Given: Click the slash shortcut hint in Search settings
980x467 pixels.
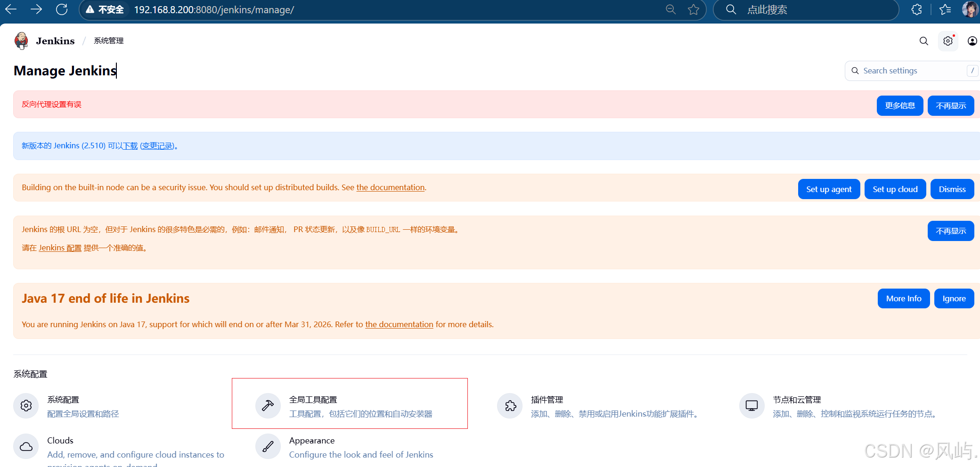Looking at the screenshot, I should (x=972, y=71).
